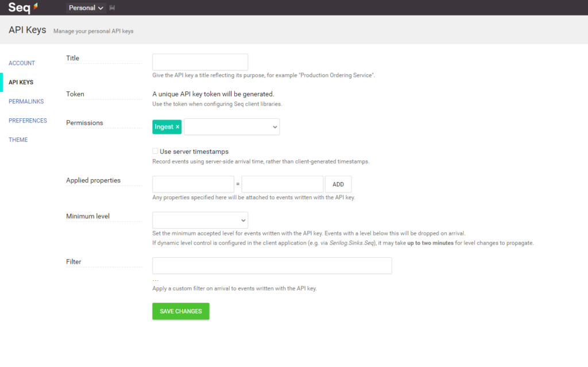Open the Personal workspace dropdown
The width and height of the screenshot is (588, 367).
point(85,7)
